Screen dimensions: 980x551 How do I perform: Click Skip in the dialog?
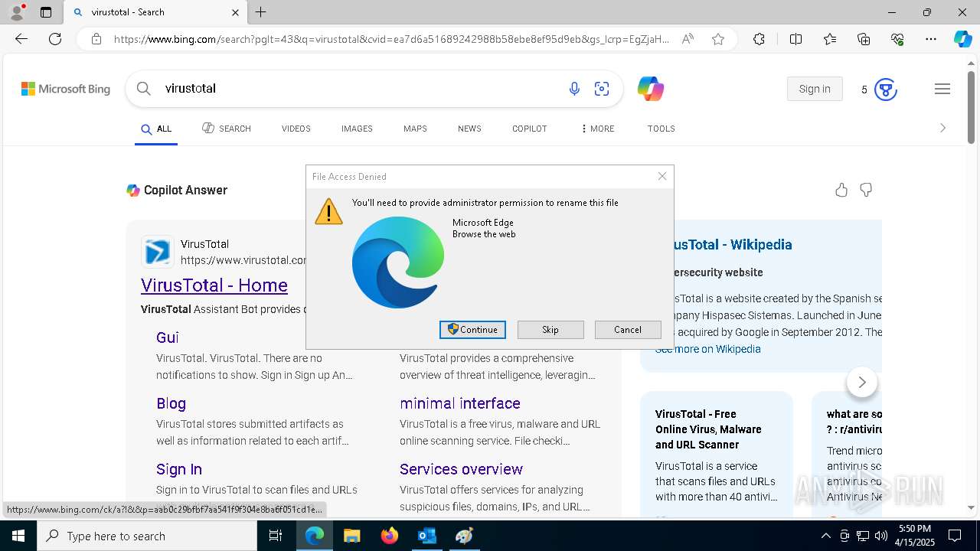click(550, 330)
